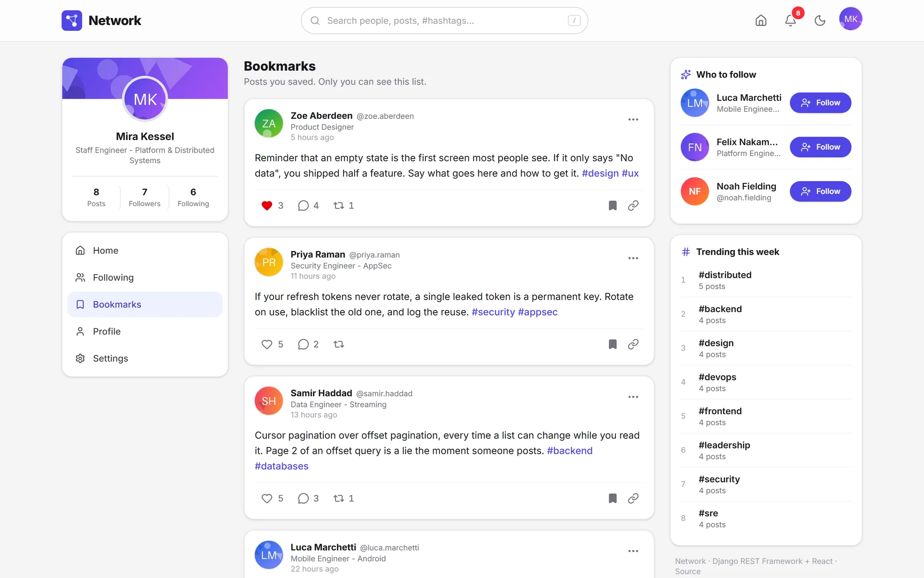Copy link to Samir Haddad's post
The width and height of the screenshot is (924, 578).
[x=633, y=499]
